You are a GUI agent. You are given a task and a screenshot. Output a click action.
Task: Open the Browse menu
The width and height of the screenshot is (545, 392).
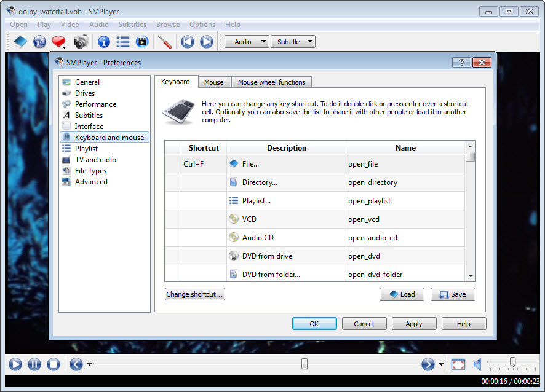point(168,25)
